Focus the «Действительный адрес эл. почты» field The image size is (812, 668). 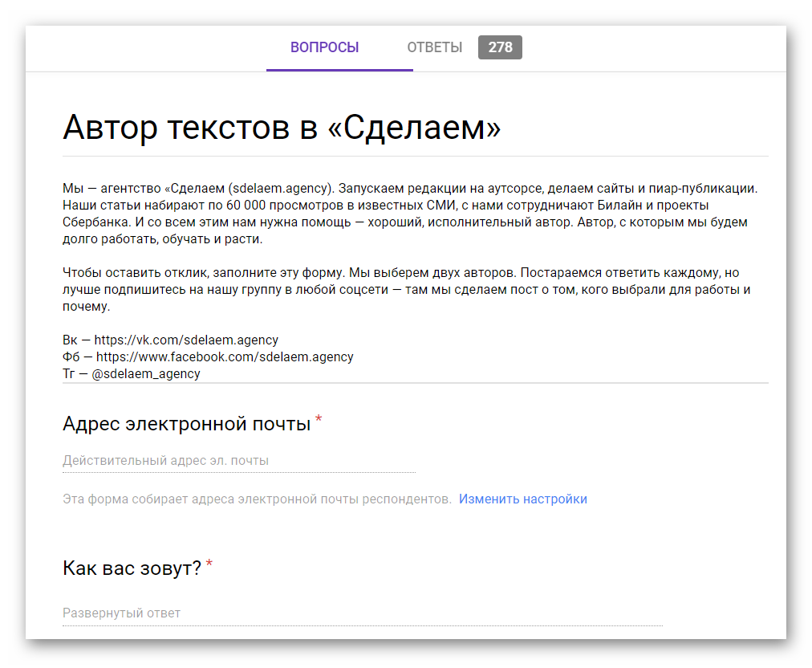pos(239,461)
